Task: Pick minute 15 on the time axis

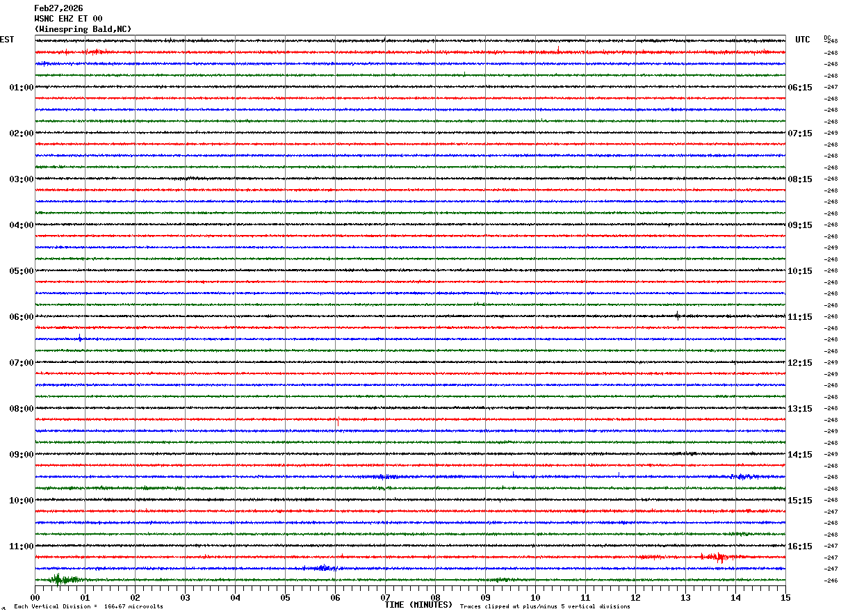Action: (x=785, y=597)
